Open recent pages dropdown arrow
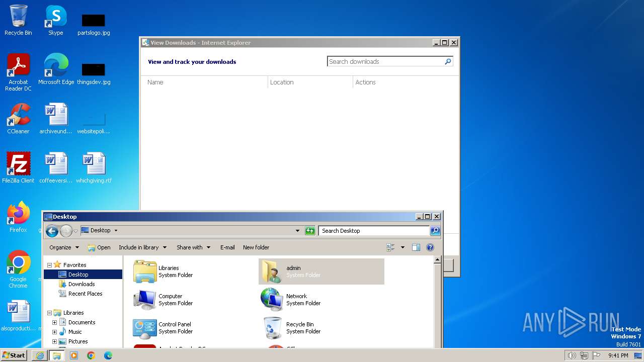The height and width of the screenshot is (362, 644). (75, 231)
